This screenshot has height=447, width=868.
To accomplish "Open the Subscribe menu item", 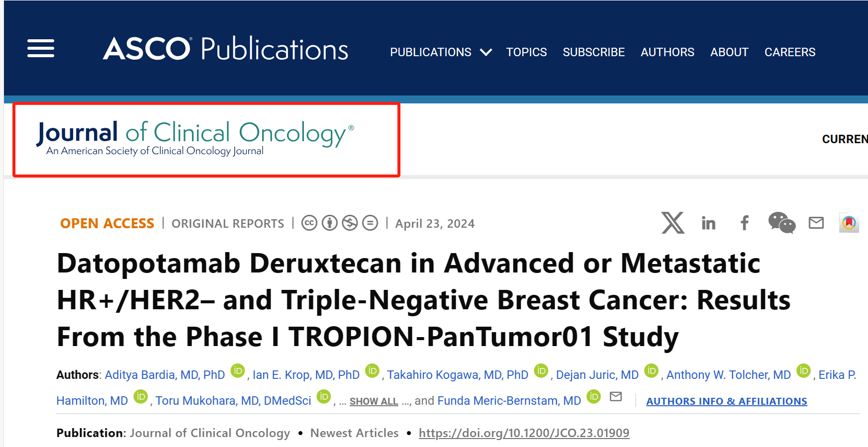I will [x=593, y=52].
